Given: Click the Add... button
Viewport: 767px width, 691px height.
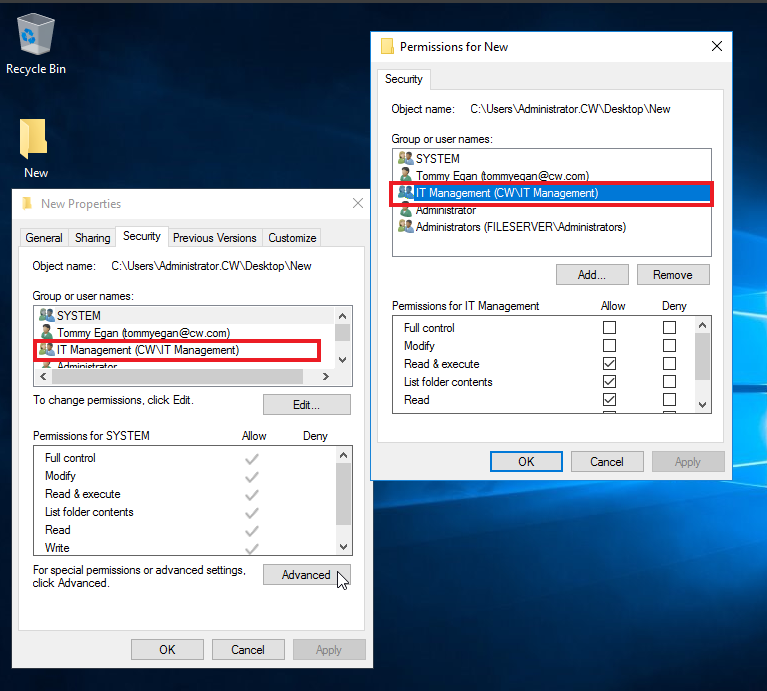Looking at the screenshot, I should 592,275.
